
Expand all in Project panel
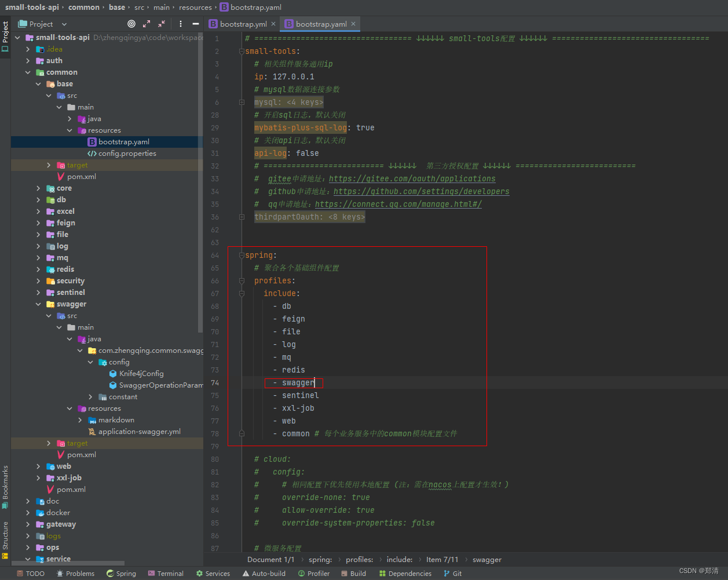click(147, 24)
